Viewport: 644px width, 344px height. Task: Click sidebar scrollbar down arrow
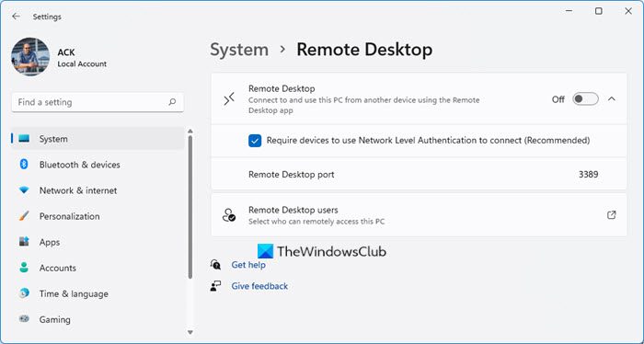pos(190,332)
